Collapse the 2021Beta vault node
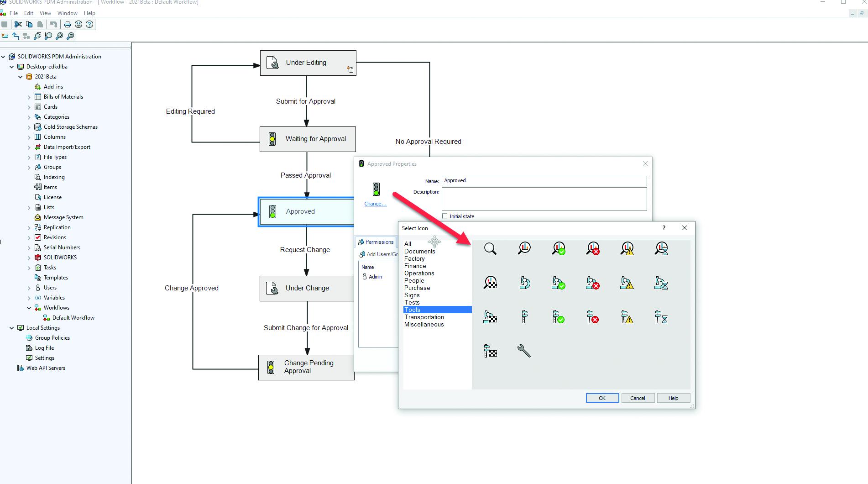868x484 pixels. [21, 77]
